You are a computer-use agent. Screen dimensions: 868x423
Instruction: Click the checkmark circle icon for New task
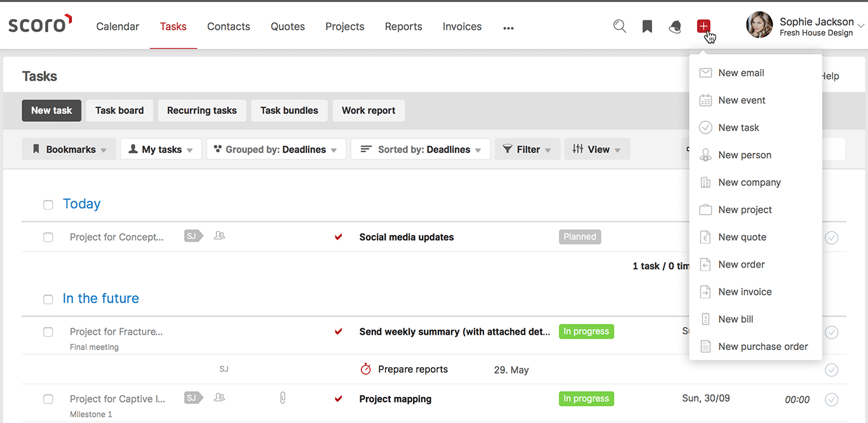click(x=705, y=128)
